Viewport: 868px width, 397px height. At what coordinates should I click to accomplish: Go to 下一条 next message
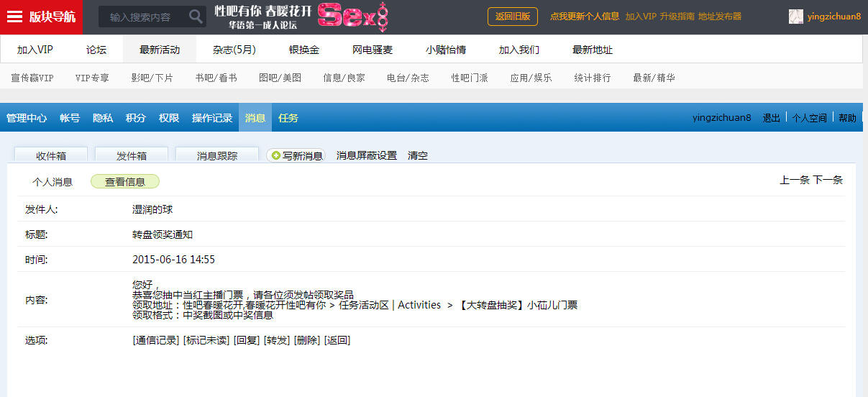(x=828, y=180)
